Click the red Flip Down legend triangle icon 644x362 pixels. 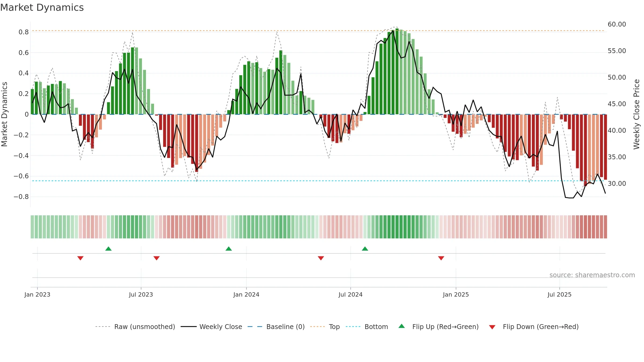click(x=492, y=327)
